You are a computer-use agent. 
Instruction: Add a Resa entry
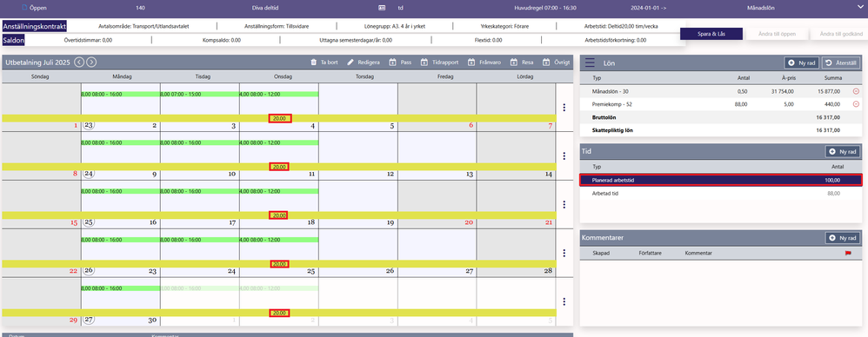[x=522, y=63]
